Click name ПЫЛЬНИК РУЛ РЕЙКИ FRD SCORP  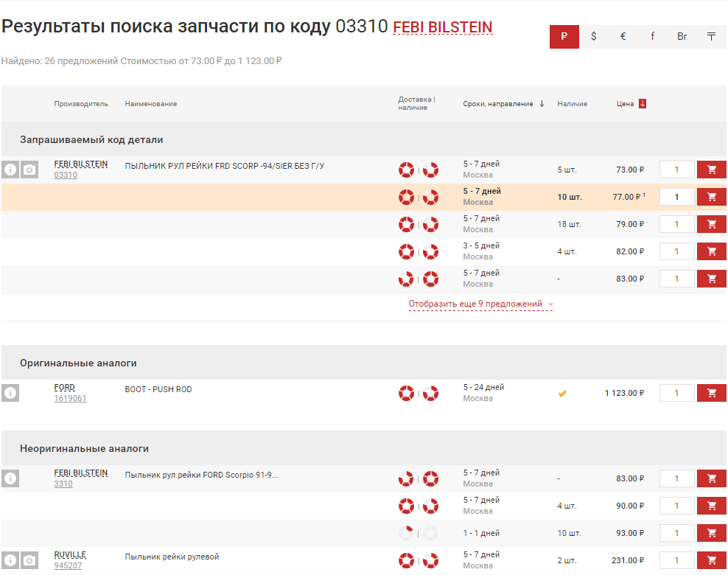pos(224,166)
